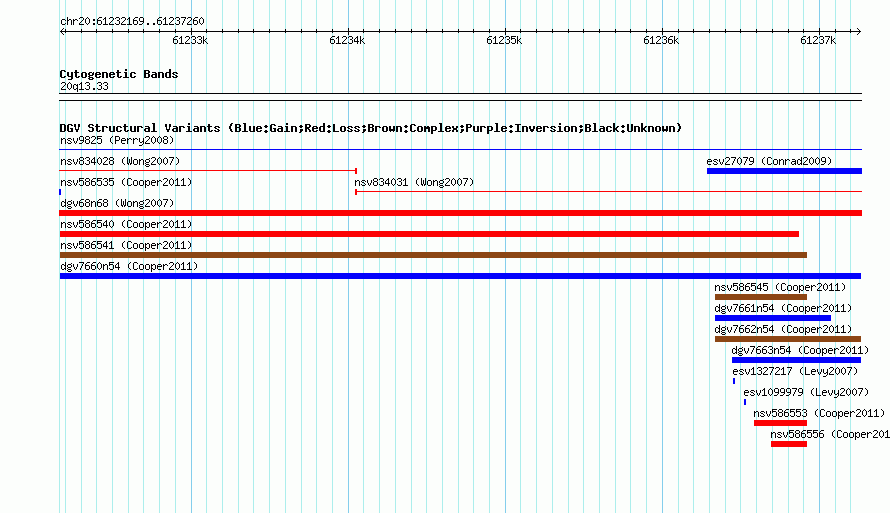Click the 61235k ruler mark
The height and width of the screenshot is (513, 890).
tap(504, 40)
